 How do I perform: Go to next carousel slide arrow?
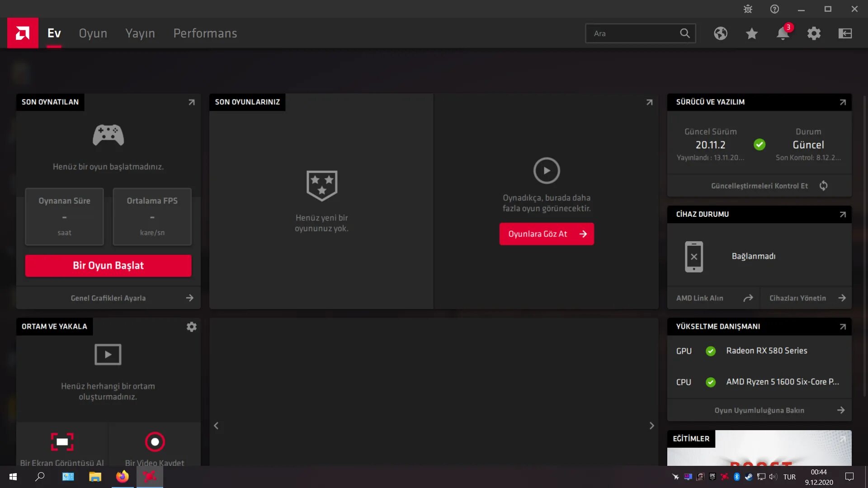[651, 426]
